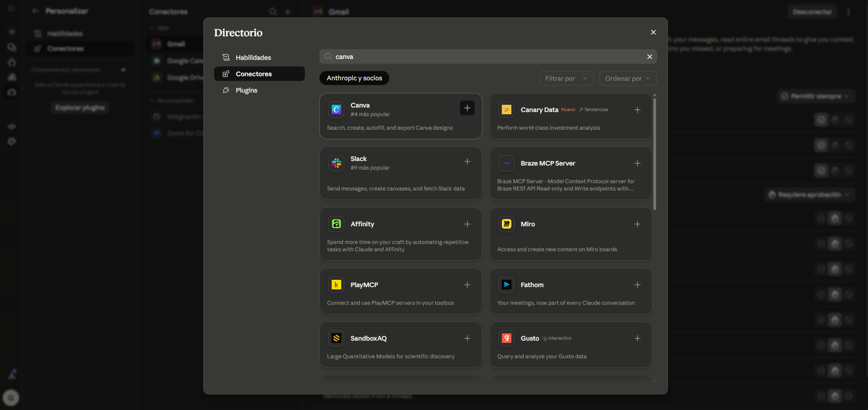Add the Miro connector

click(x=638, y=224)
